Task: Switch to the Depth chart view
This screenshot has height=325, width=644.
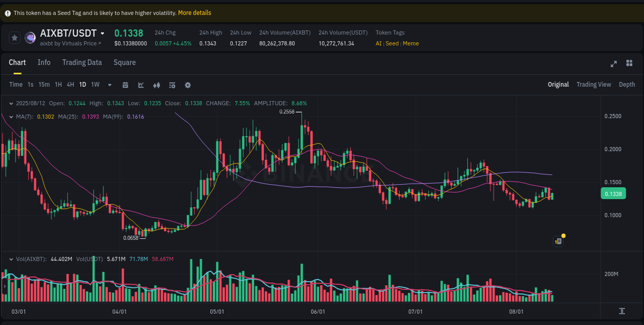Action: pyautogui.click(x=626, y=84)
